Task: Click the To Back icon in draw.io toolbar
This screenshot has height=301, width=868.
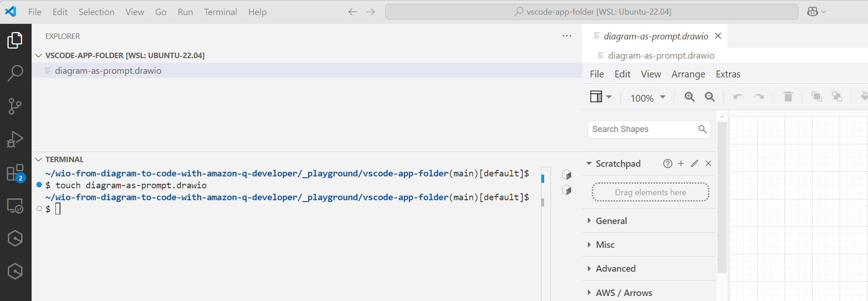Action: 837,96
